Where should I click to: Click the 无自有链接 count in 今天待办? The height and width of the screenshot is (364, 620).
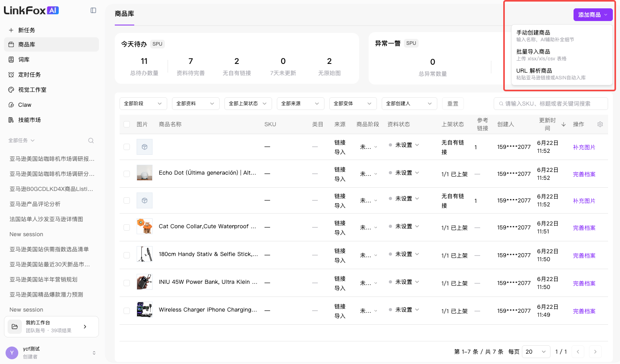[x=237, y=61]
